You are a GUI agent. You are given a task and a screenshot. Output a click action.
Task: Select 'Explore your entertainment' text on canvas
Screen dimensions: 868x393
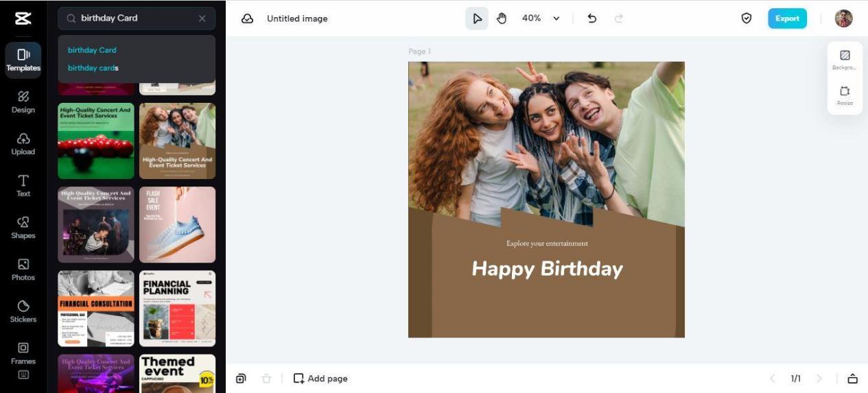pos(547,243)
